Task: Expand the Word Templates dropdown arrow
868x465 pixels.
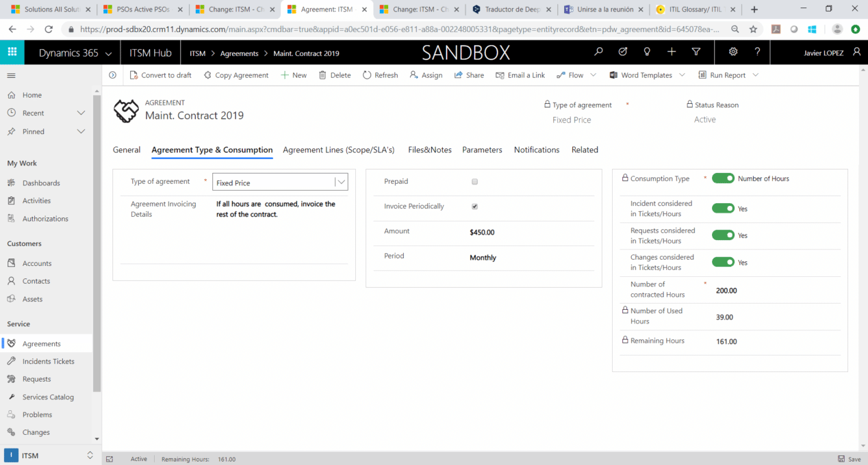Action: 682,75
